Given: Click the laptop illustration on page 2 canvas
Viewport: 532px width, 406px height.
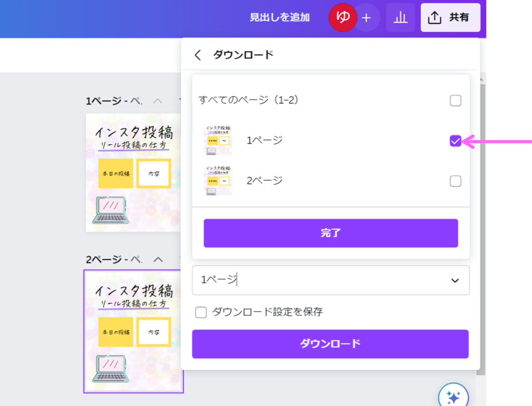Looking at the screenshot, I should click(110, 368).
